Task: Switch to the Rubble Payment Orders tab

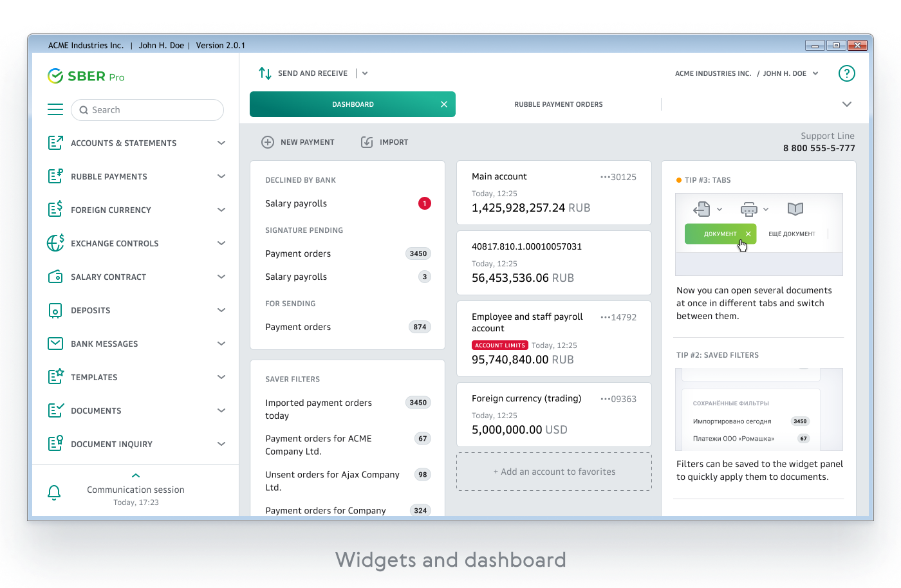Action: click(558, 104)
